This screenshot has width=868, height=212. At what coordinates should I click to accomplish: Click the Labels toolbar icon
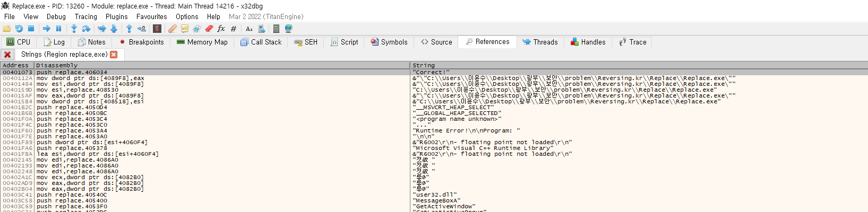(x=197, y=29)
